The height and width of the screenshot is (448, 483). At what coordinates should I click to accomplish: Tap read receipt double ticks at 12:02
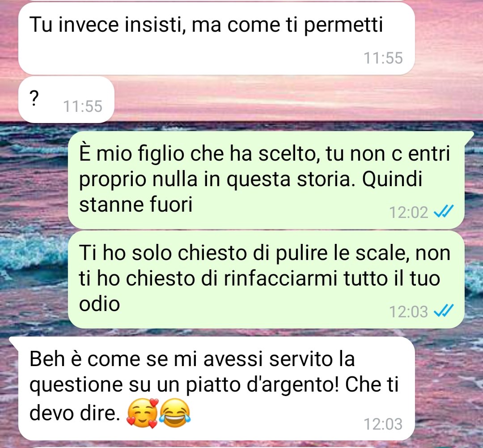click(x=444, y=212)
